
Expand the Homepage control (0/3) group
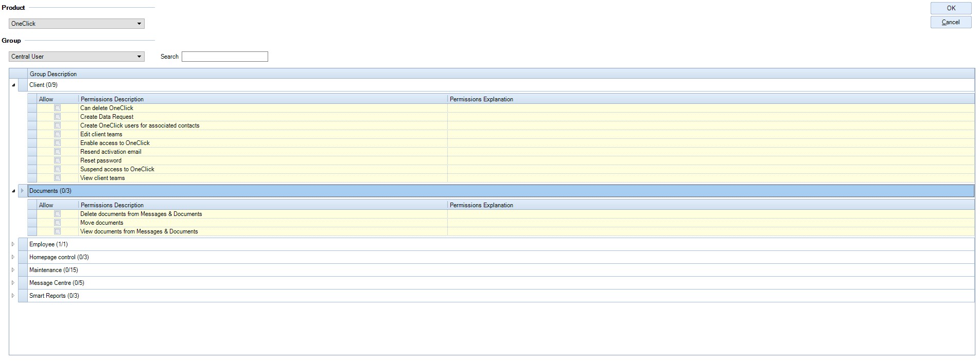(x=13, y=257)
